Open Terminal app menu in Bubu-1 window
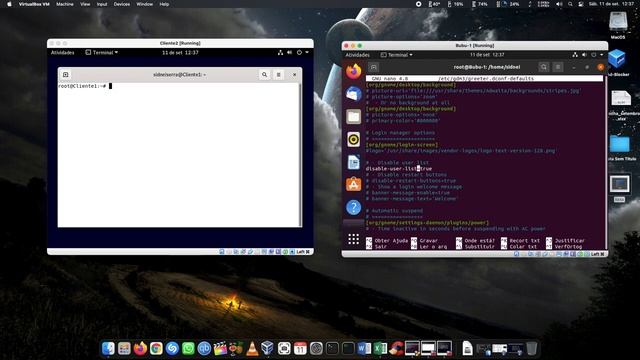640x360 pixels. [396, 55]
